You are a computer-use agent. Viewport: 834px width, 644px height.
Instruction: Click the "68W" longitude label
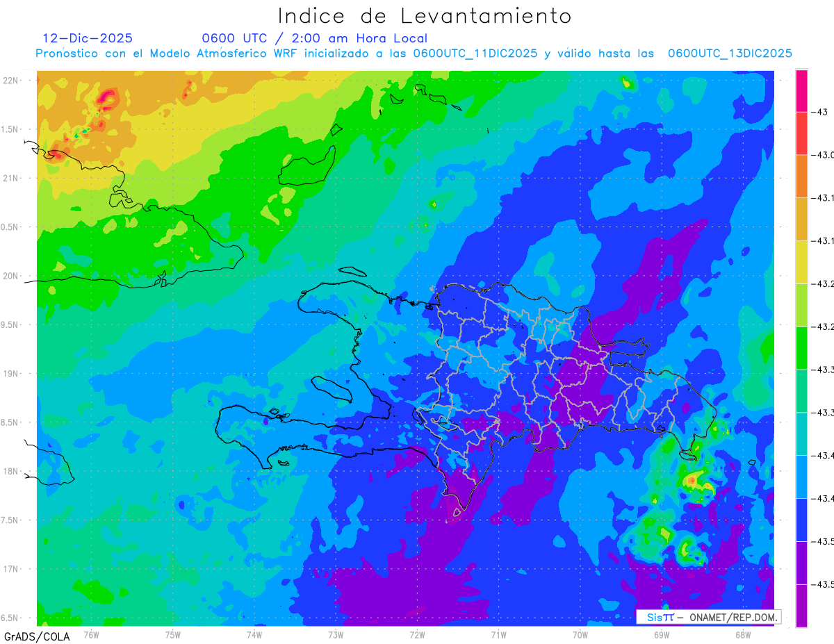coord(743,634)
